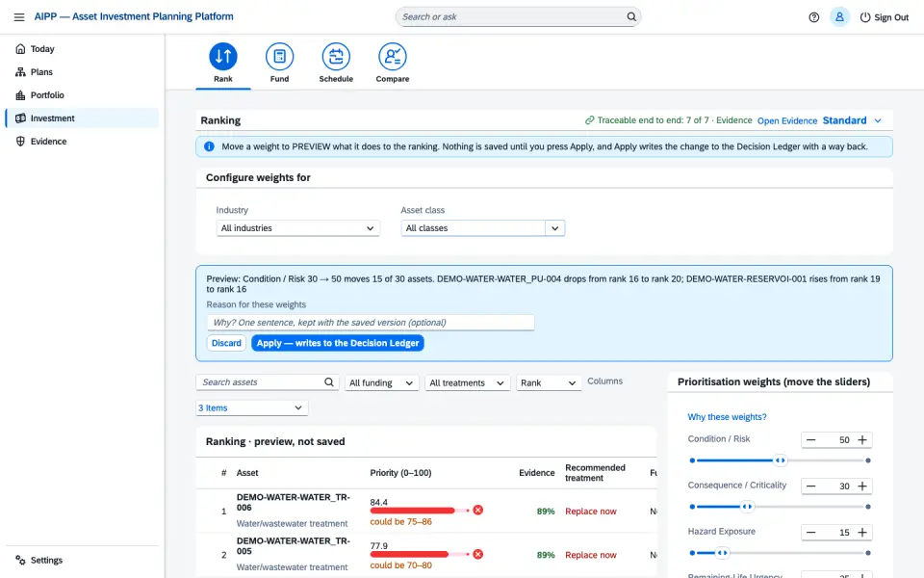This screenshot has height=578, width=924.
Task: Open the Schedule step icon
Action: point(336,57)
